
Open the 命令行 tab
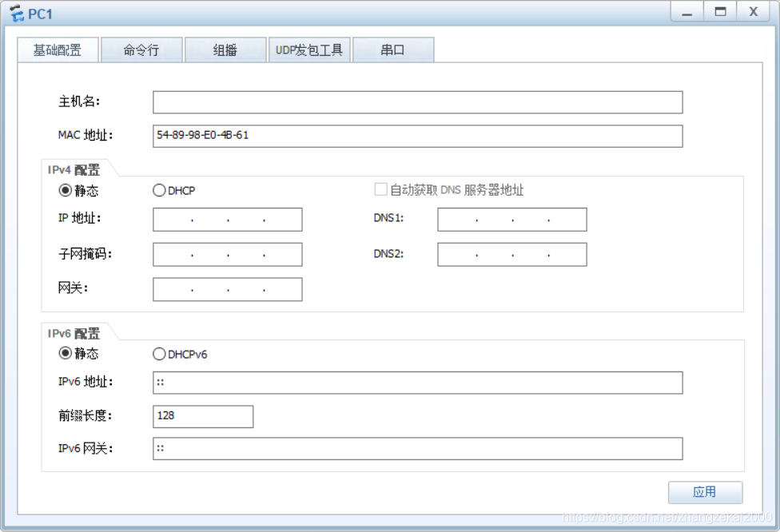point(141,50)
